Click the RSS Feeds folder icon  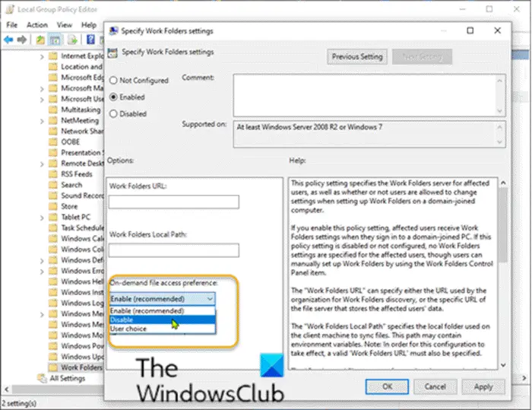click(53, 174)
